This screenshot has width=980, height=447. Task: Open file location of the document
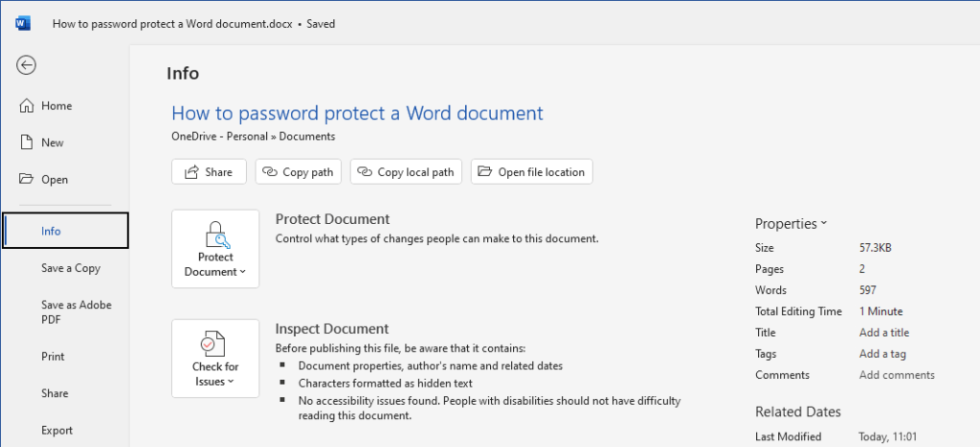(532, 172)
